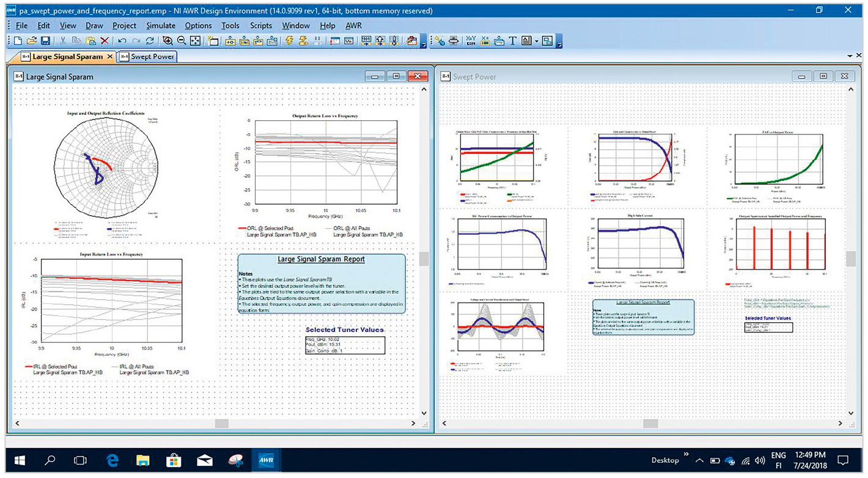868x478 pixels.
Task: Open the Project menu
Action: click(124, 26)
